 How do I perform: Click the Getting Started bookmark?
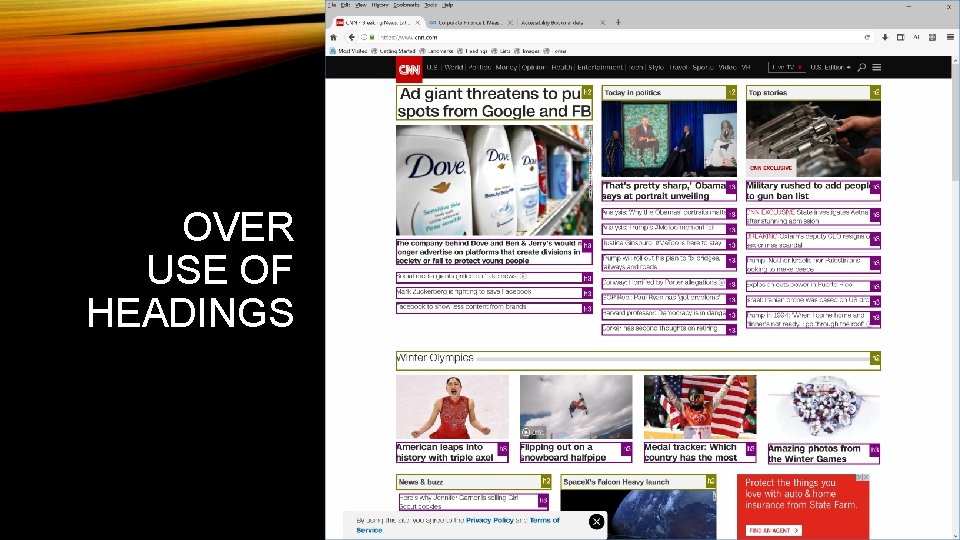tap(393, 51)
